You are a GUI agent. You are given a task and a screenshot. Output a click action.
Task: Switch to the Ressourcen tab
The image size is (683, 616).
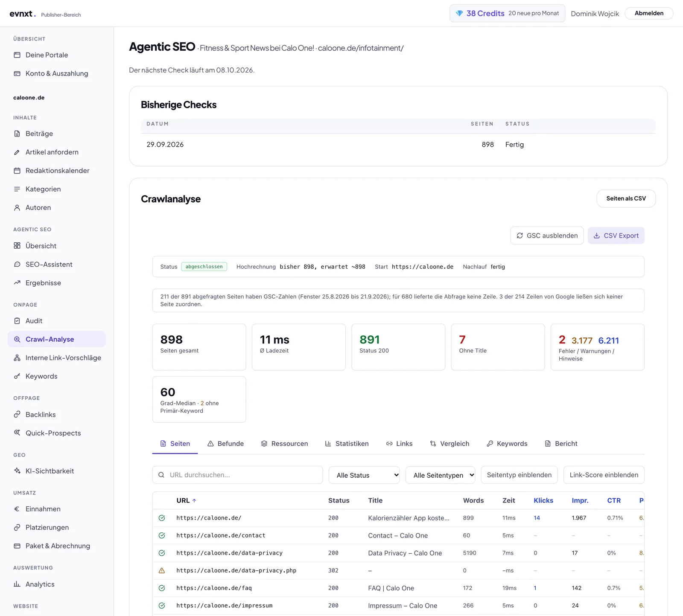pos(284,444)
